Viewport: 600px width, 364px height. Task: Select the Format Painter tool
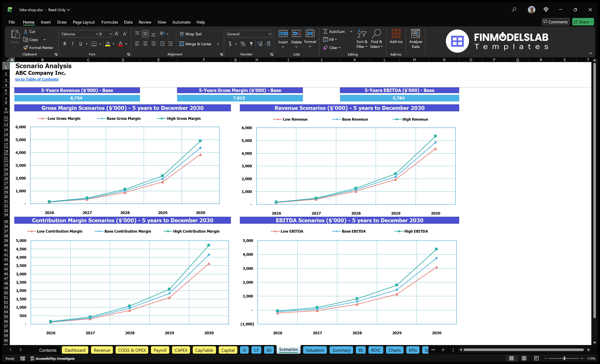(x=38, y=48)
